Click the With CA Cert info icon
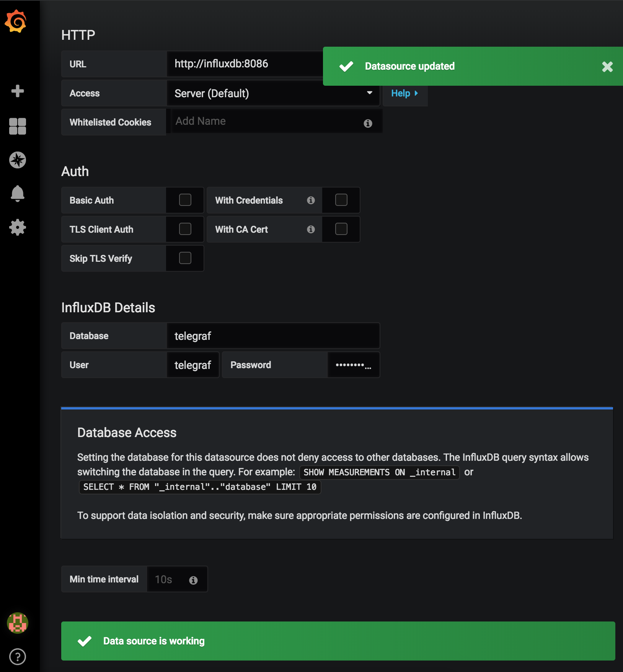 click(310, 229)
